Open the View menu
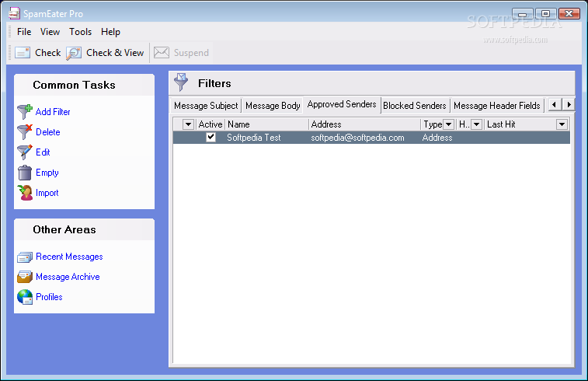The height and width of the screenshot is (381, 588). coord(50,32)
